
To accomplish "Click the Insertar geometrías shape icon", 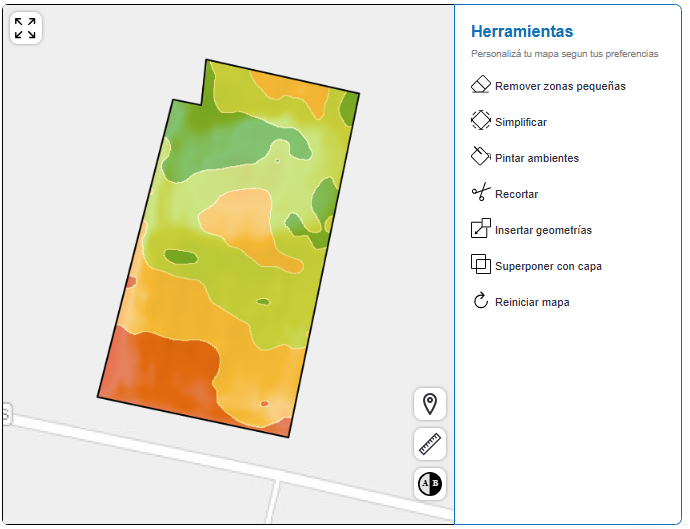I will pos(480,229).
